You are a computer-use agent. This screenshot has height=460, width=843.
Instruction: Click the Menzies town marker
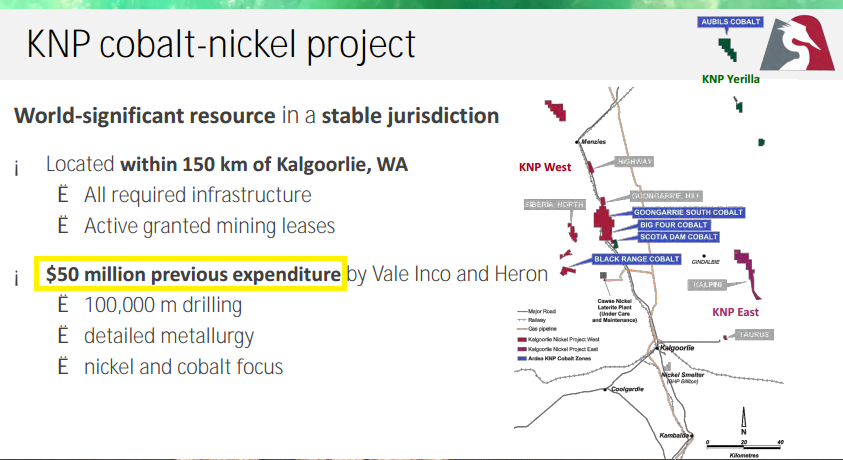[577, 142]
